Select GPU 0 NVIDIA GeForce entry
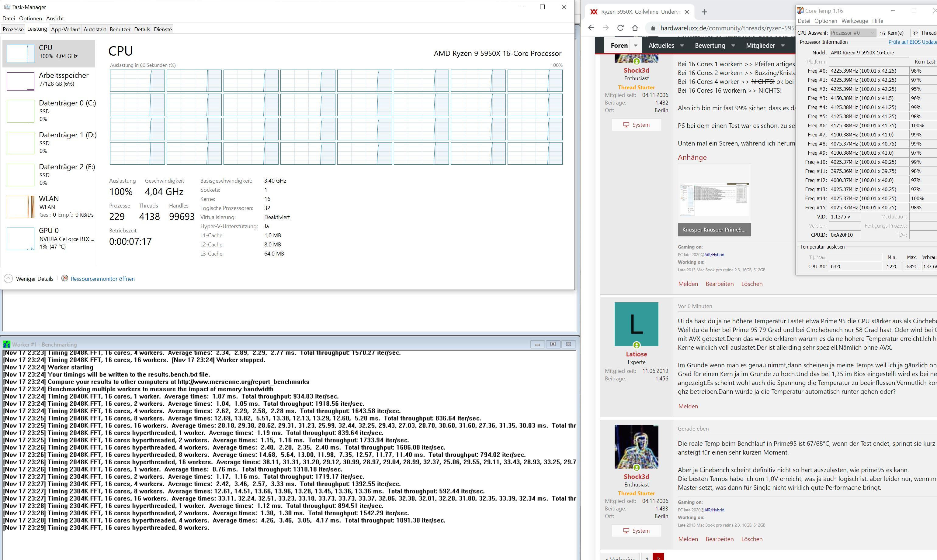 [x=49, y=238]
